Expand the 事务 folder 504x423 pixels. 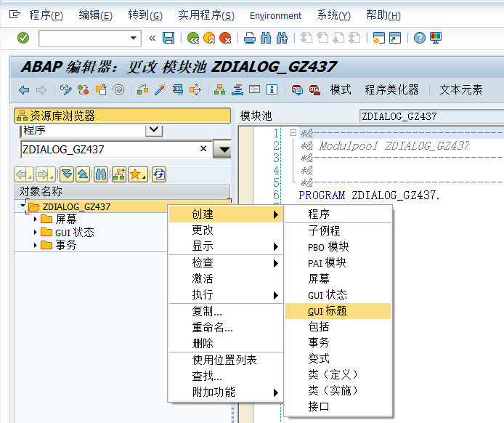coord(36,246)
